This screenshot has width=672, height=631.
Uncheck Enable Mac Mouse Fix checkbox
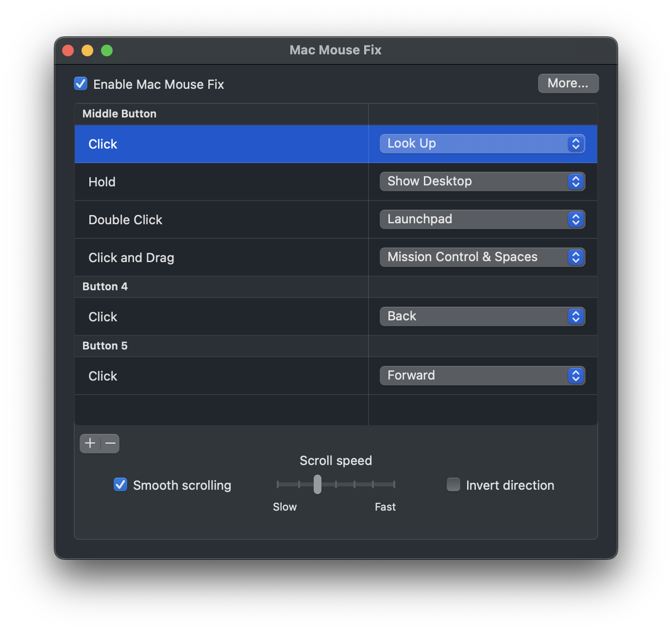pos(81,83)
